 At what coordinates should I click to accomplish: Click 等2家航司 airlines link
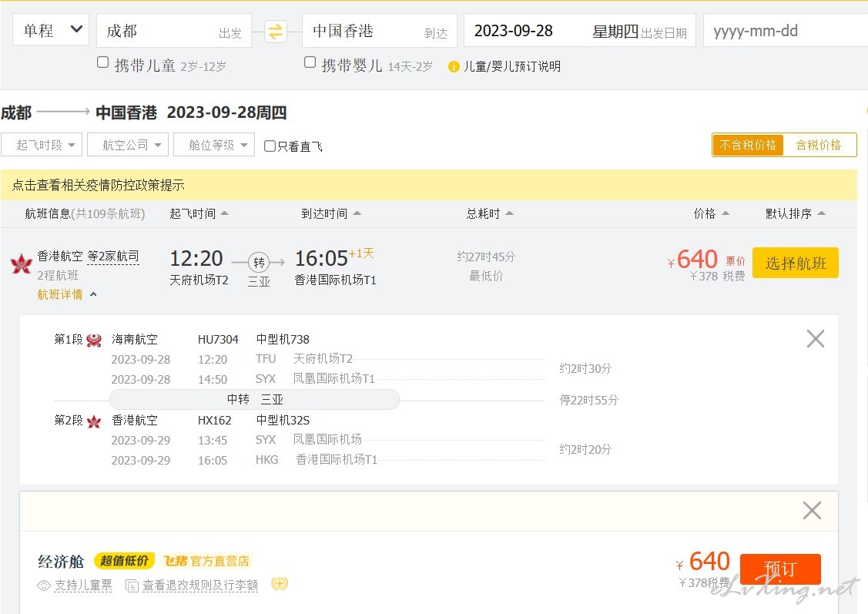(113, 257)
